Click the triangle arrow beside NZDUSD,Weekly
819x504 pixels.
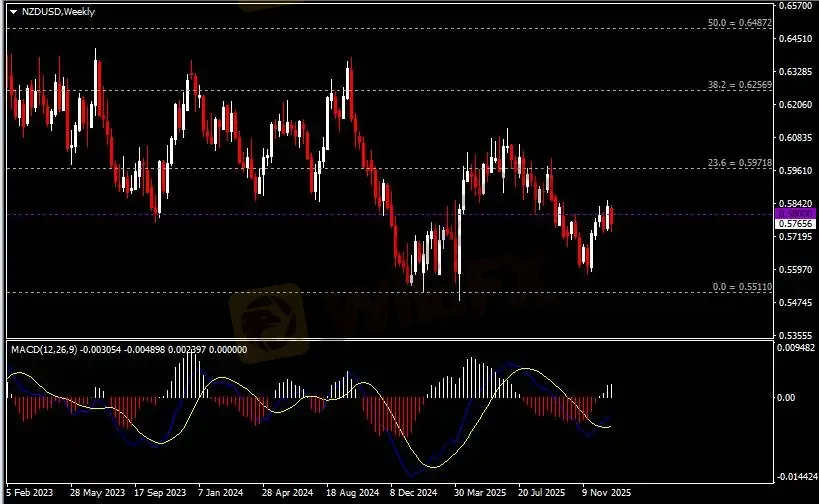click(12, 10)
